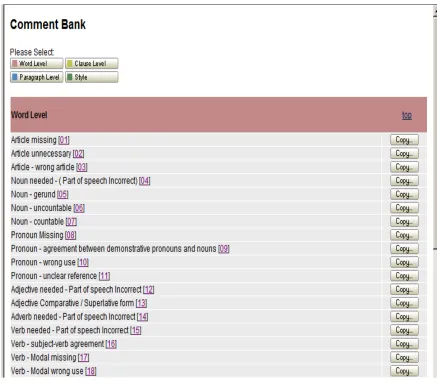Copy the Article missing comment

click(404, 140)
